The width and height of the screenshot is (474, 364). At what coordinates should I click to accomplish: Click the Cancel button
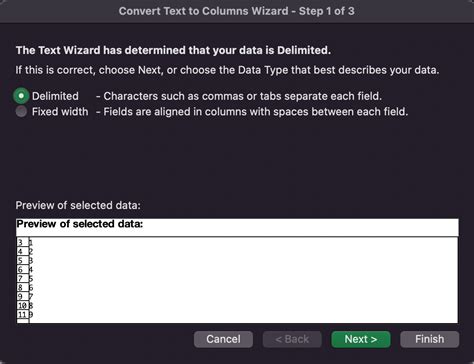pos(223,339)
